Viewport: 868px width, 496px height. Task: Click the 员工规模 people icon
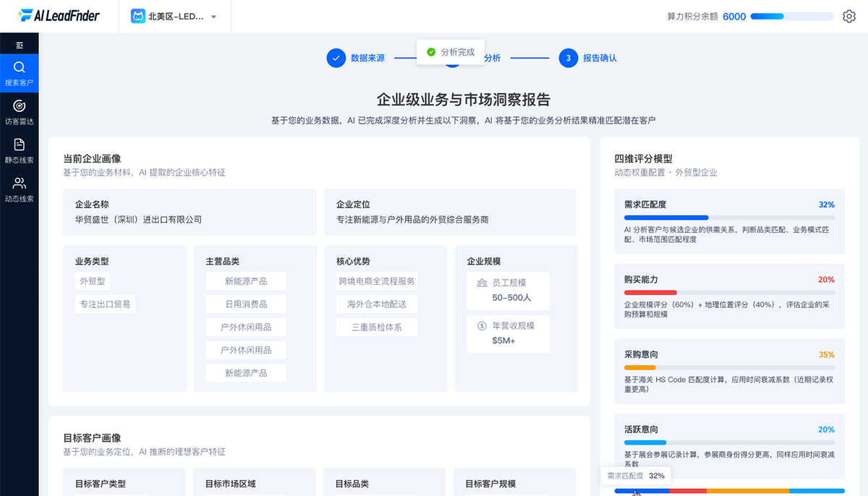point(482,283)
